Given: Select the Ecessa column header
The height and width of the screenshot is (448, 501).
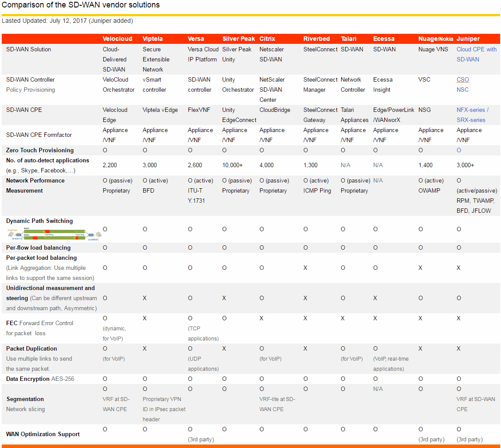Looking at the screenshot, I should (x=384, y=39).
